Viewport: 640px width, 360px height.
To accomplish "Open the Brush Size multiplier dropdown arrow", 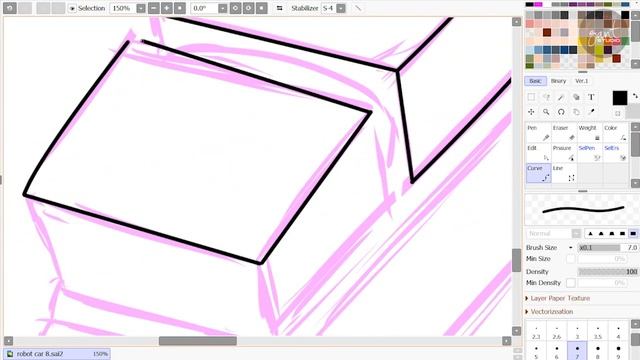I will (571, 248).
